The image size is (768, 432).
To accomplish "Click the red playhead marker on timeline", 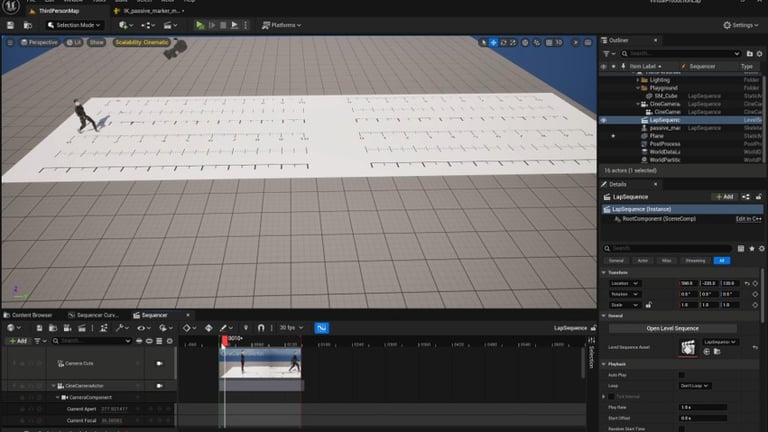I will click(225, 340).
